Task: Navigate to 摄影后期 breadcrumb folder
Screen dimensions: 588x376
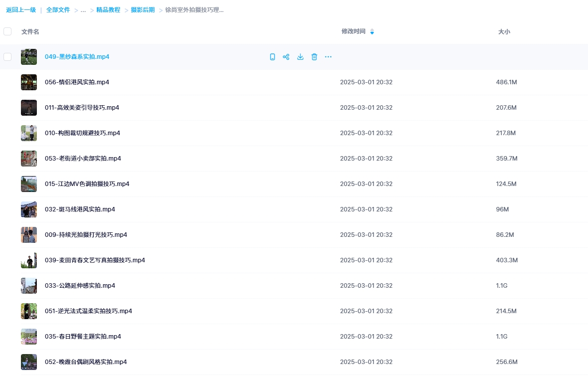Action: pos(143,10)
